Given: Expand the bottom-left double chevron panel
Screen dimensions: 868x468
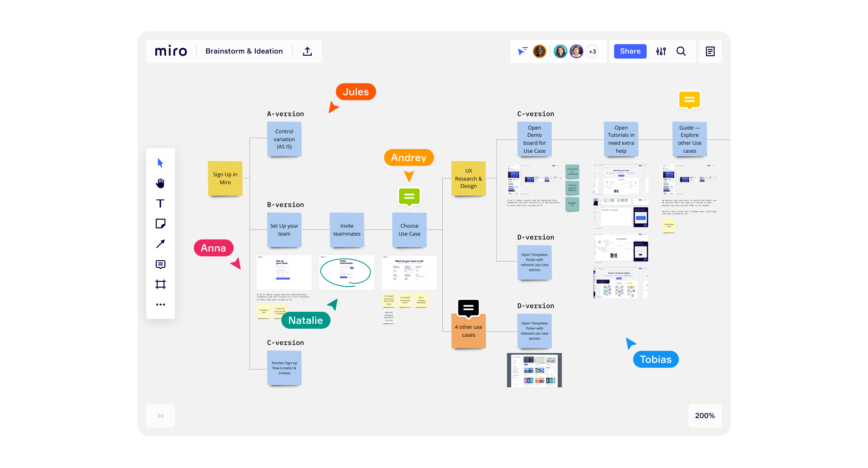Looking at the screenshot, I should pos(161,416).
